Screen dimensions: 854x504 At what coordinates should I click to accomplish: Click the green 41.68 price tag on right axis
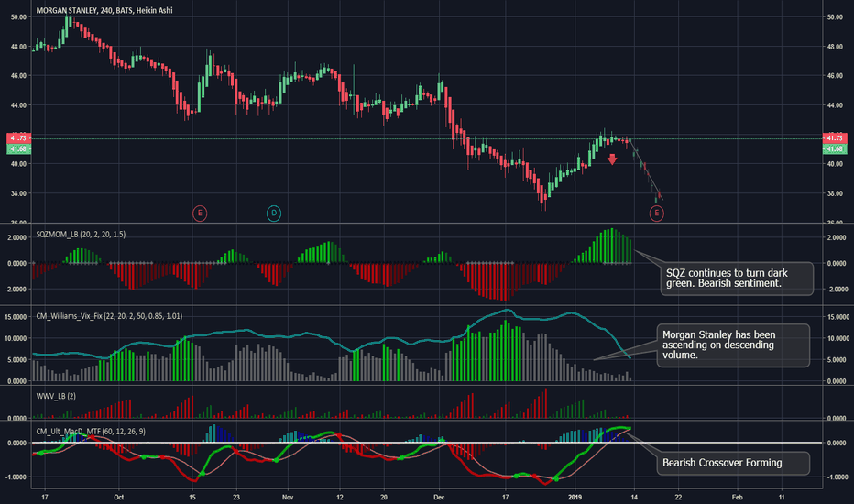(x=835, y=148)
